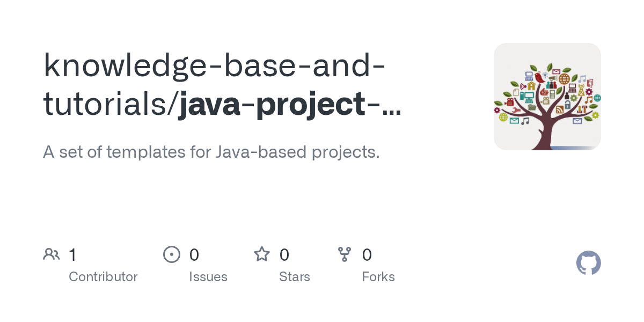Click the Forks branch icon
This screenshot has height=322, width=644.
(345, 254)
